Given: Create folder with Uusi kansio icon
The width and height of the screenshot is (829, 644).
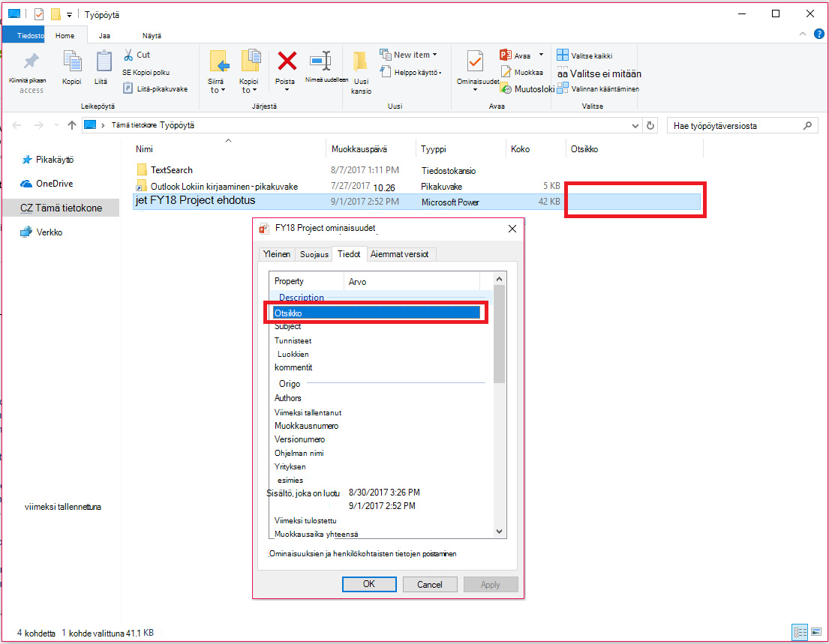Looking at the screenshot, I should (361, 62).
